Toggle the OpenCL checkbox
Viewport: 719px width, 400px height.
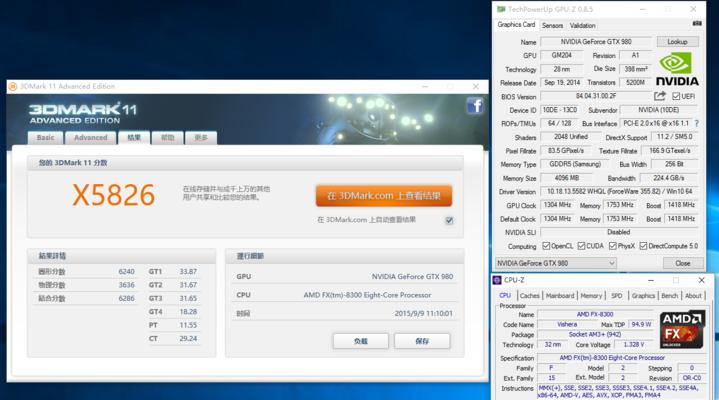click(x=546, y=246)
